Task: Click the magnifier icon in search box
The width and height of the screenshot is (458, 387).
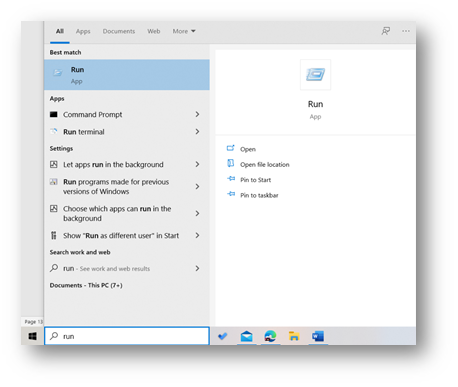Action: tap(54, 336)
